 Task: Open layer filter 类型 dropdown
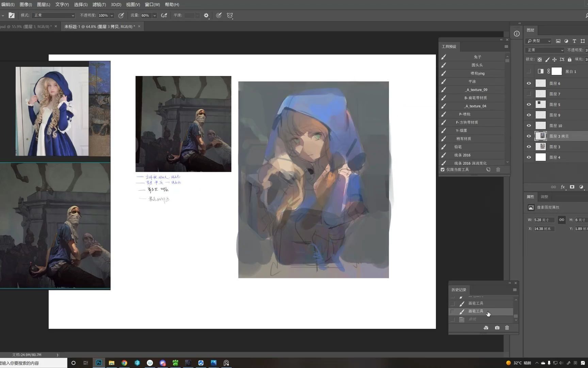(538, 41)
